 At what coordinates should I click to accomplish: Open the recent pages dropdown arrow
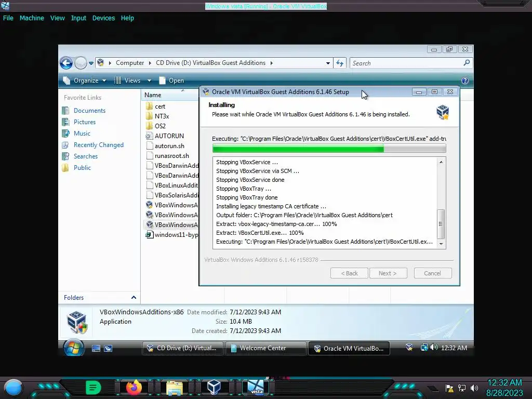pyautogui.click(x=91, y=63)
